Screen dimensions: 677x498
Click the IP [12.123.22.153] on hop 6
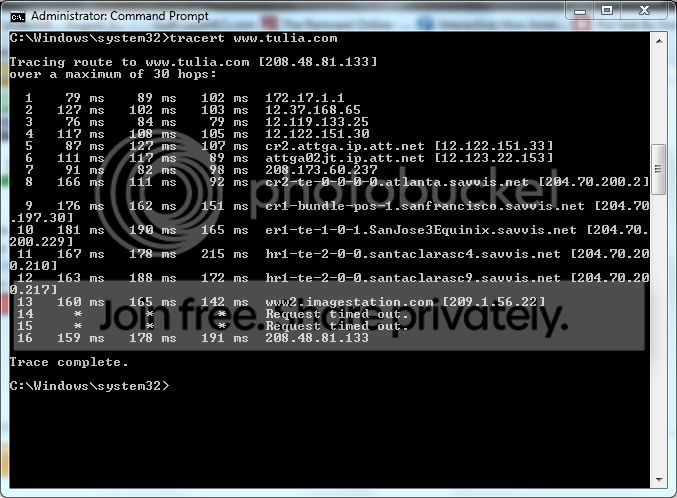494,158
